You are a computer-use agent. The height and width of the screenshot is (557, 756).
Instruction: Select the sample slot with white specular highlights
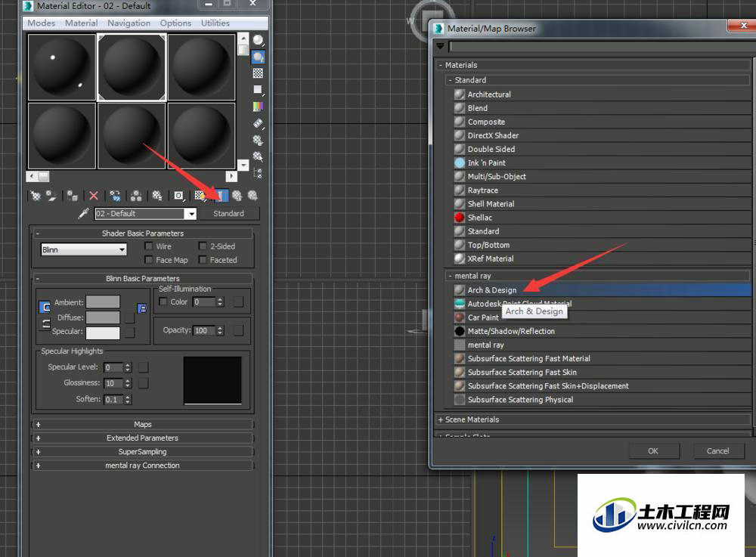62,67
